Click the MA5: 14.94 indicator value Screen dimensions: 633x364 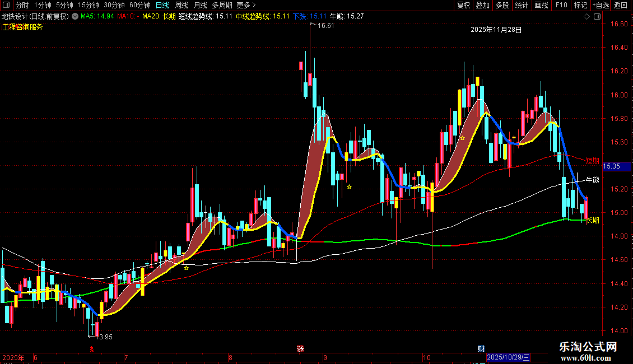click(97, 17)
